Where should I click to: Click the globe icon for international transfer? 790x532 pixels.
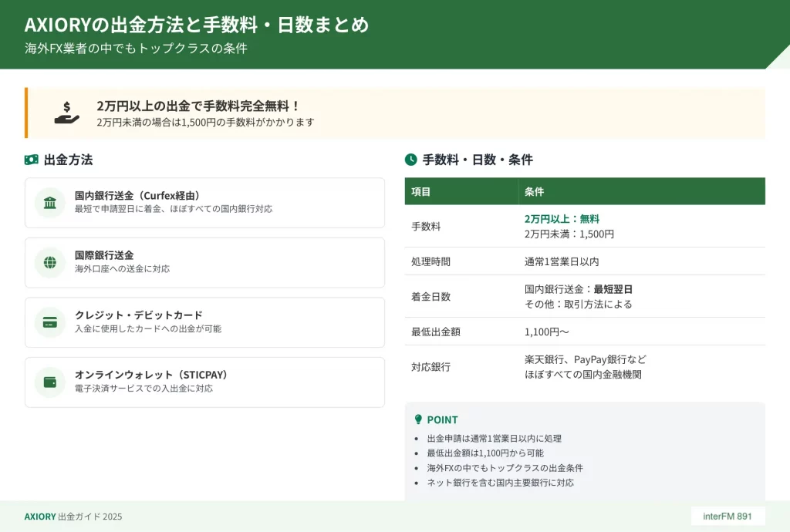coord(50,262)
